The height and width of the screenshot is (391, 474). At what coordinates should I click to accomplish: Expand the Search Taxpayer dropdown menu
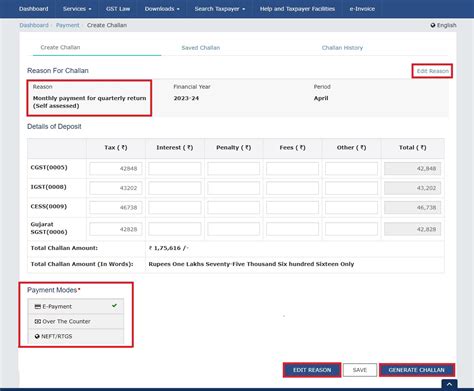click(x=220, y=9)
